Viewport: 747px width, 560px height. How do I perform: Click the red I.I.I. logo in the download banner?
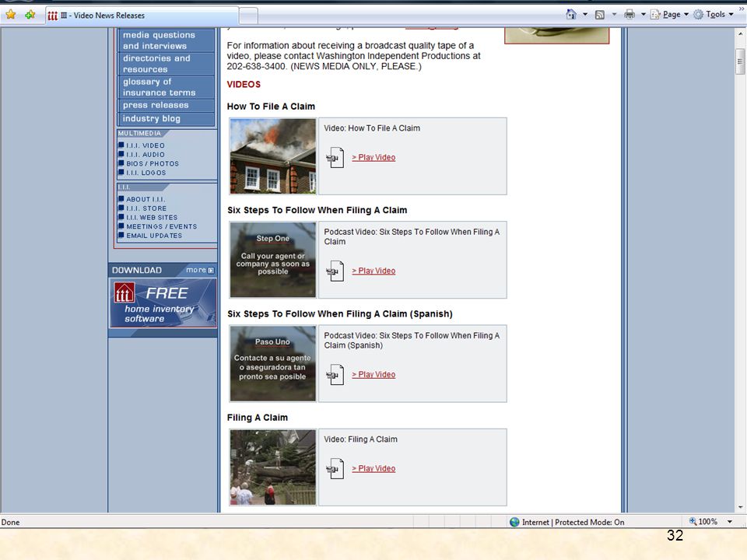pyautogui.click(x=124, y=293)
